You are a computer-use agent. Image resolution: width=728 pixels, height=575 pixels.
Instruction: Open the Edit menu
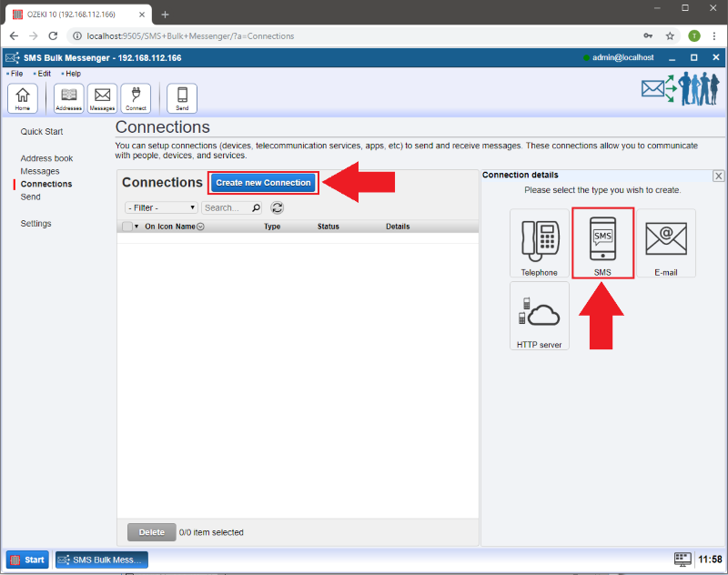pyautogui.click(x=44, y=74)
